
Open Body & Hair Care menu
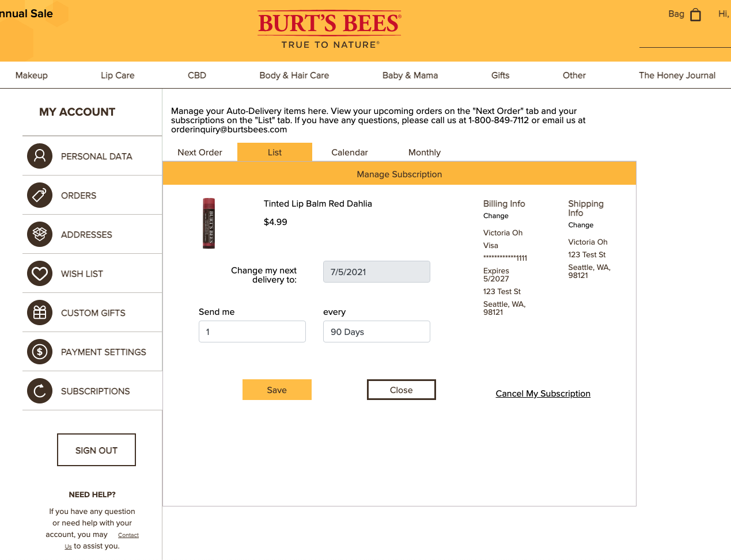(294, 75)
